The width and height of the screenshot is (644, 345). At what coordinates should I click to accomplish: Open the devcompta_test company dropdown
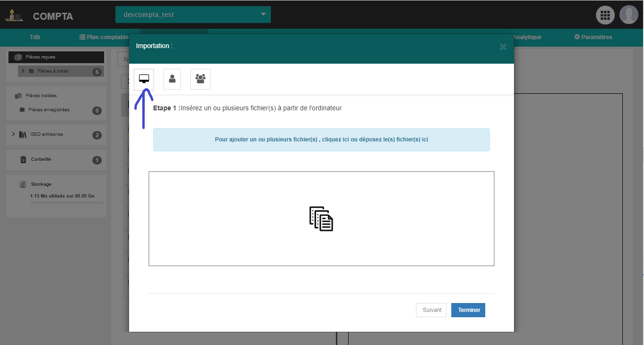[193, 15]
